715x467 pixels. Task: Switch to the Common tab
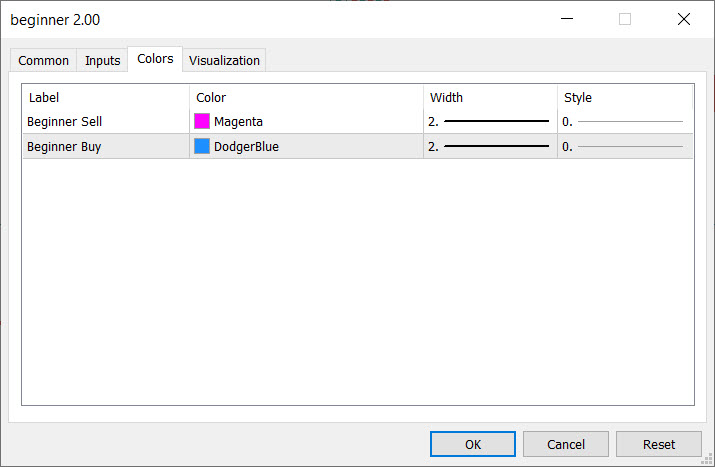click(x=44, y=61)
